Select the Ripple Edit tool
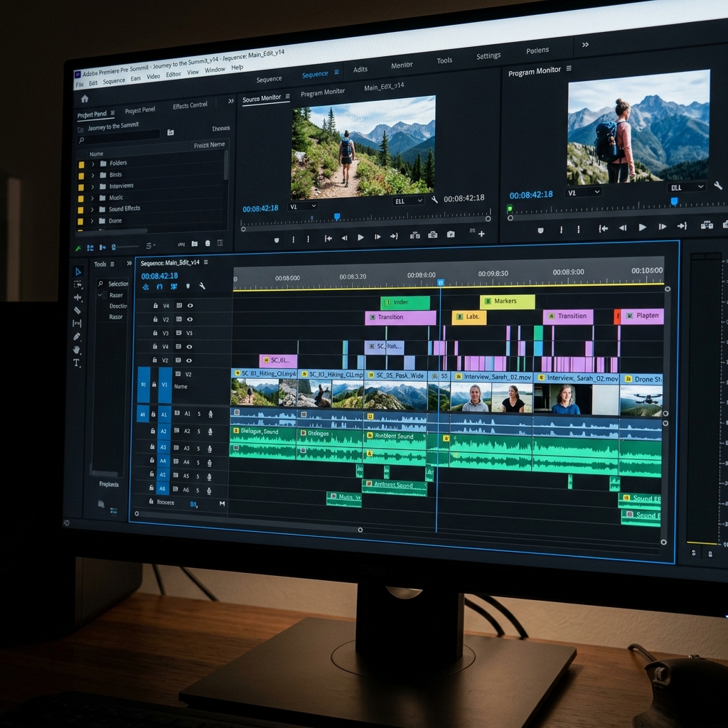 (x=77, y=298)
